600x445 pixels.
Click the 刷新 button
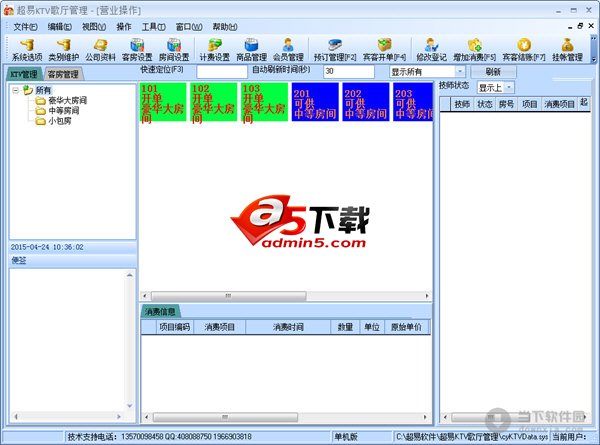(x=493, y=72)
